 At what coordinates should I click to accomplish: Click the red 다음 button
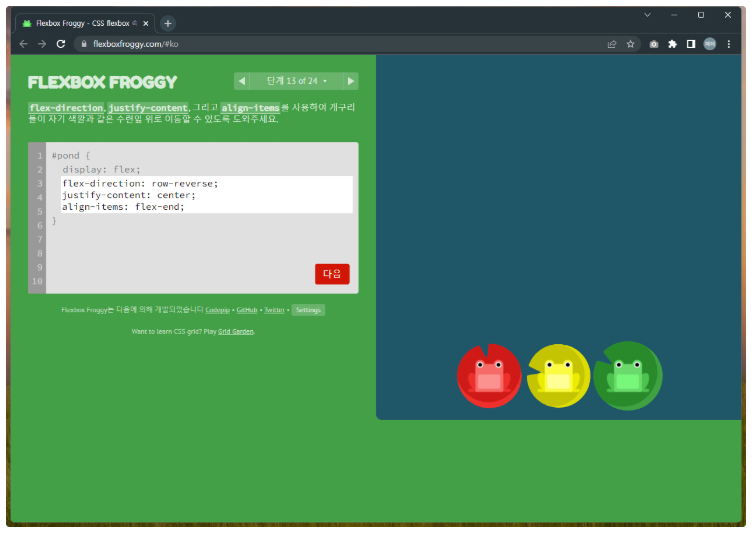[332, 274]
